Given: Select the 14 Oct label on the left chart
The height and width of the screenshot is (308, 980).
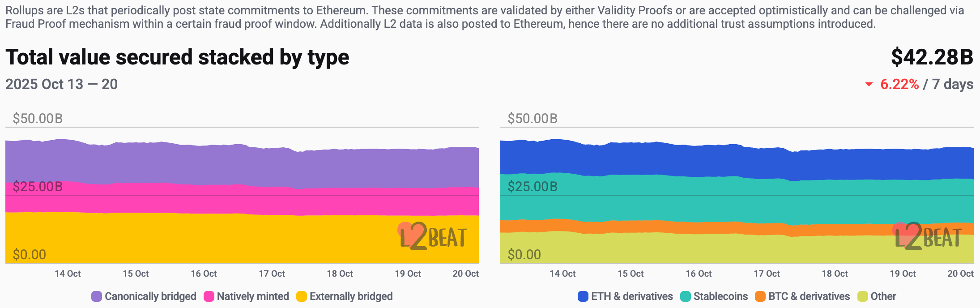Looking at the screenshot, I should coord(68,274).
